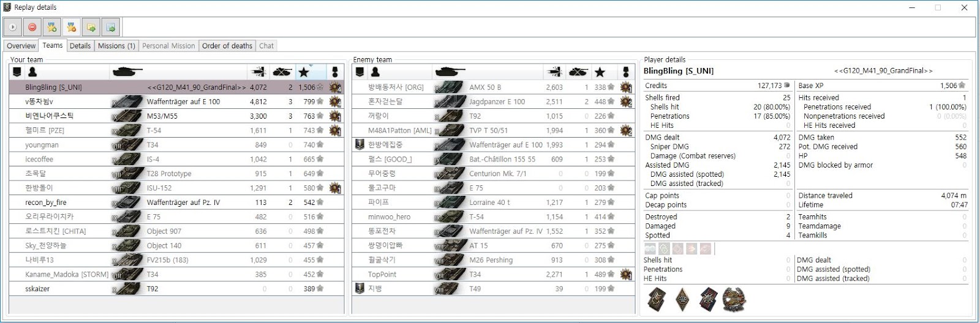Click the Distance traveled value 4,074 m
Screen dimensions: 980x323
954,196
